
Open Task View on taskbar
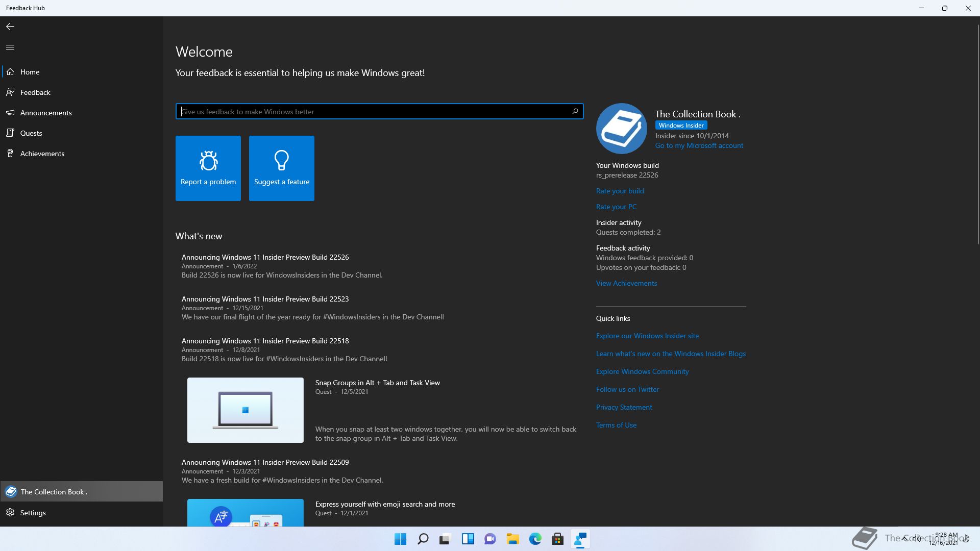click(446, 539)
